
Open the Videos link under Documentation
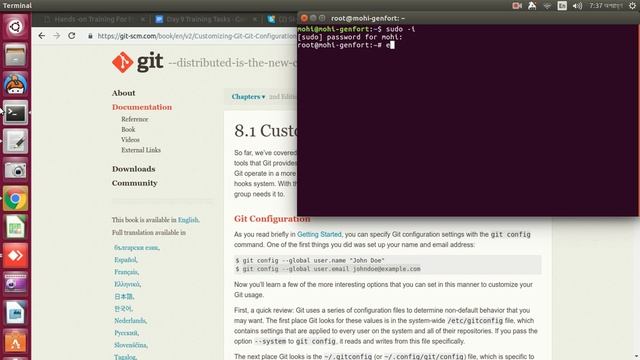coord(130,140)
